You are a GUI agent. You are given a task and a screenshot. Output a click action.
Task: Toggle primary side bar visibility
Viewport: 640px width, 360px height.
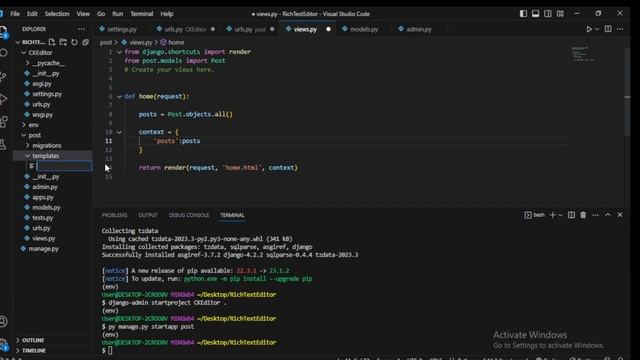point(523,13)
